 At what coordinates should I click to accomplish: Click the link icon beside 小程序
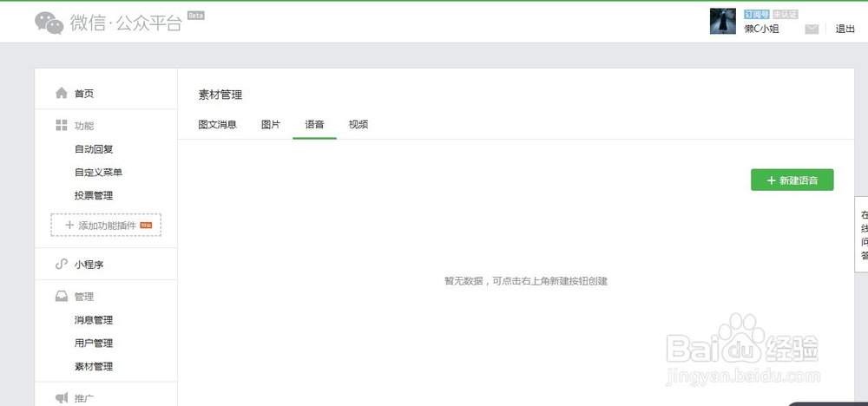pos(62,265)
